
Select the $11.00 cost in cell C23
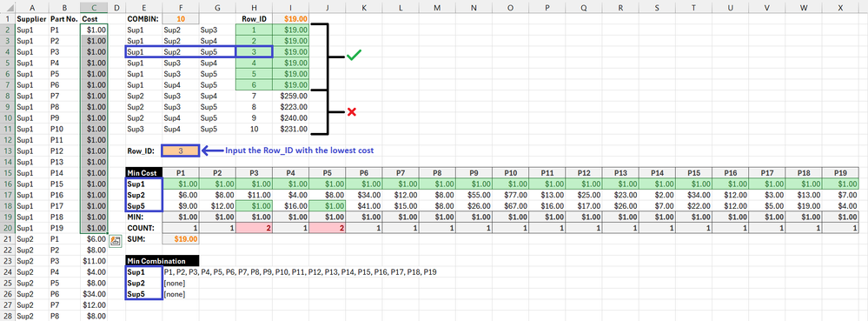point(94,261)
